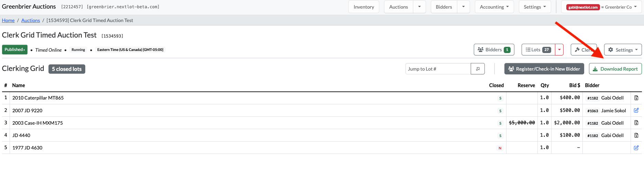Click edit icon for lot 2 JD 9220
The width and height of the screenshot is (644, 177).
(x=636, y=111)
